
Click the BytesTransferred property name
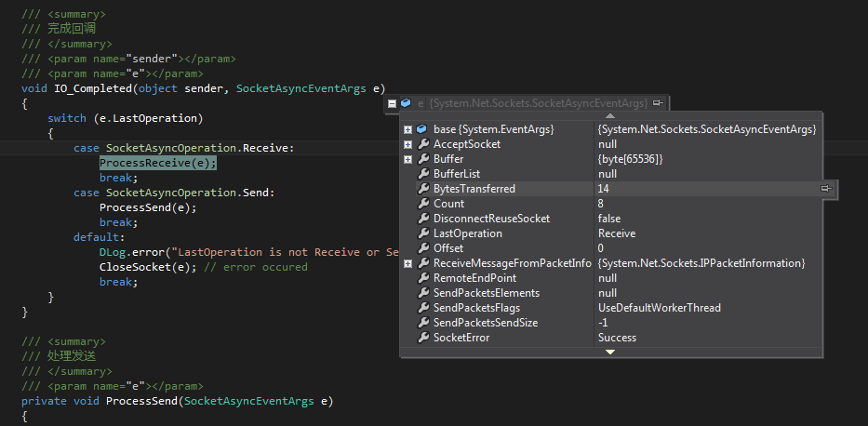(x=474, y=189)
